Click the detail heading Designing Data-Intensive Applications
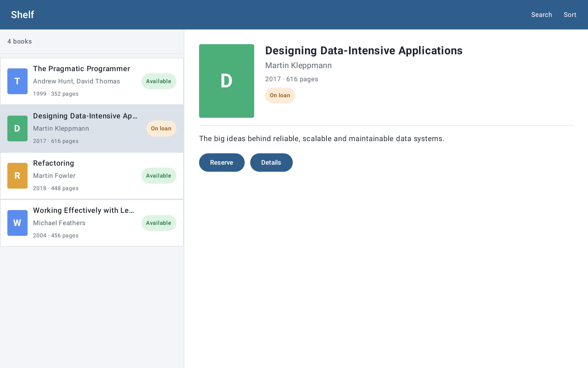 coord(364,51)
